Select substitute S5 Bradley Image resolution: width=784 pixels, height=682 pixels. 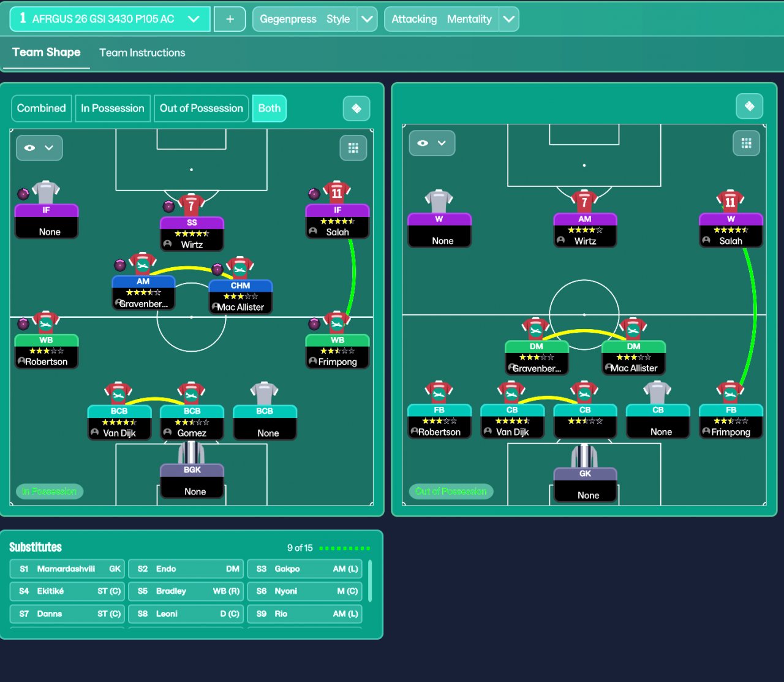click(186, 591)
